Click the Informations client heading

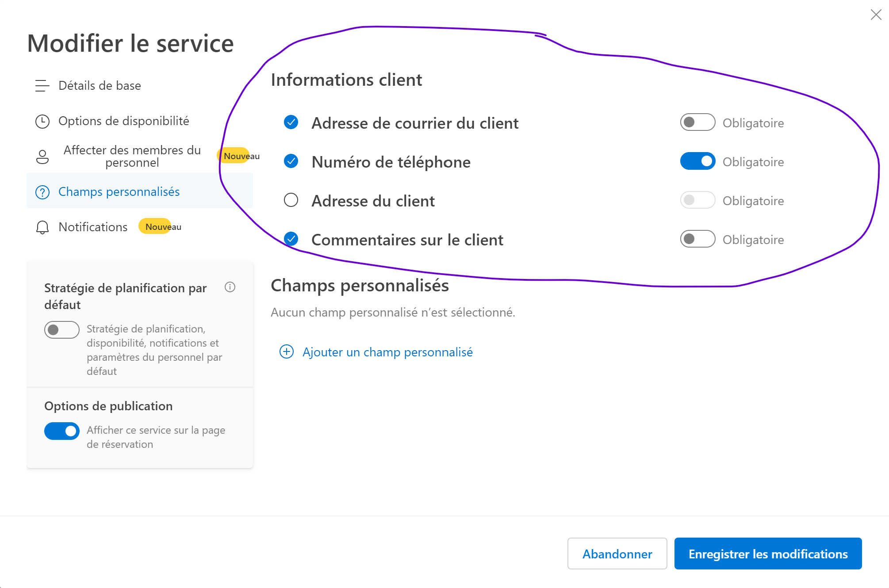tap(346, 80)
